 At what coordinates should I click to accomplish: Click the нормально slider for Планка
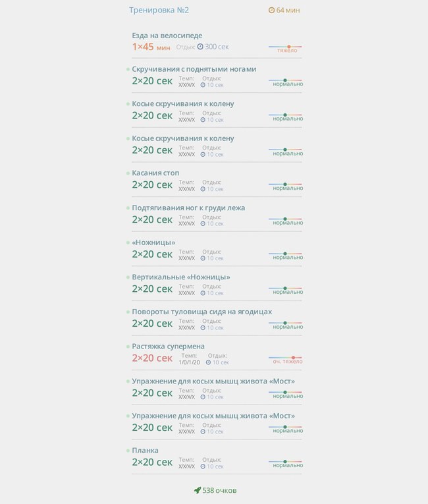(286, 463)
